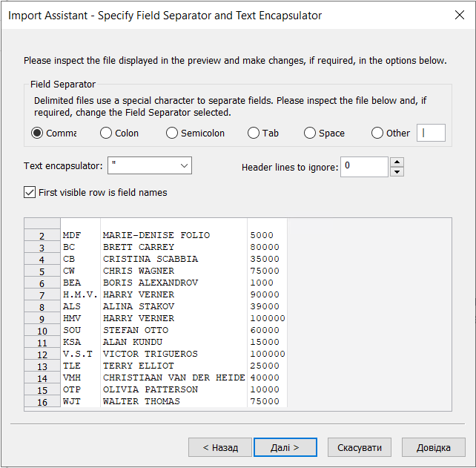Click the WJT code cell
476x468 pixels.
(x=81, y=401)
